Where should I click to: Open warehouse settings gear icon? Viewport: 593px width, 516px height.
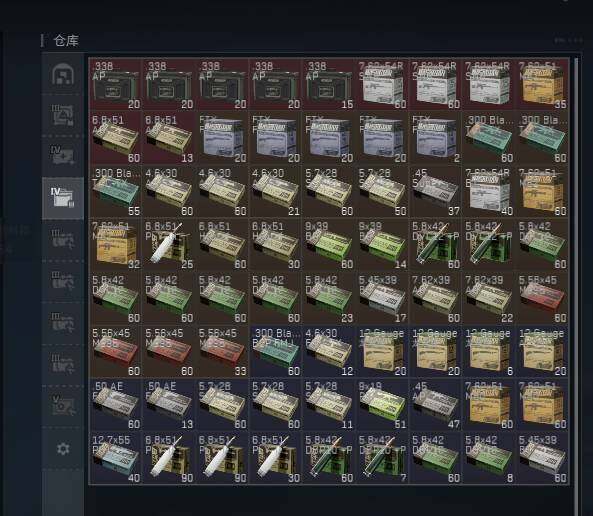click(x=63, y=449)
